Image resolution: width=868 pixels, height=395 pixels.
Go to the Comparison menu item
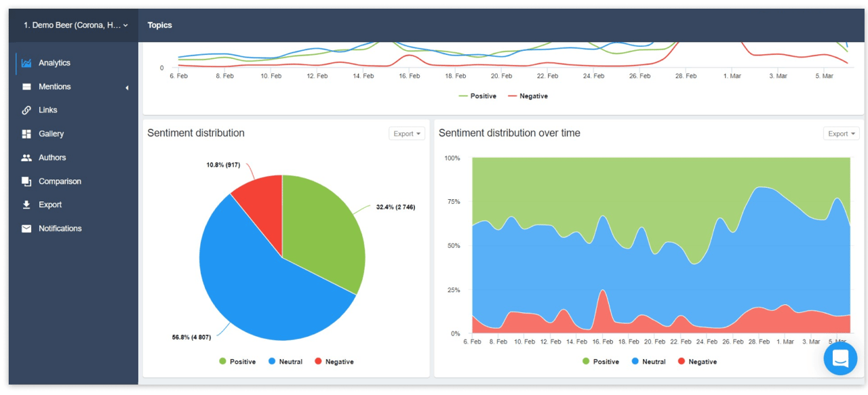click(x=60, y=182)
